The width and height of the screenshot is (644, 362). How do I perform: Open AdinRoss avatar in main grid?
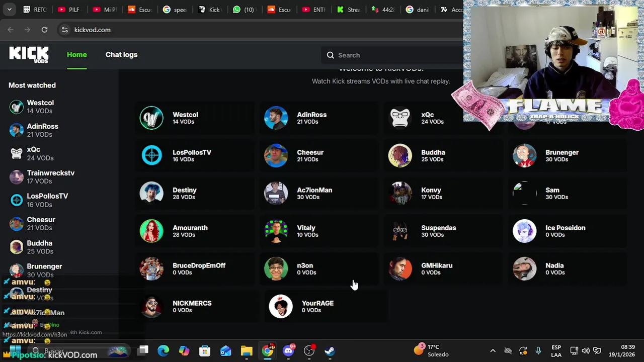click(x=276, y=118)
